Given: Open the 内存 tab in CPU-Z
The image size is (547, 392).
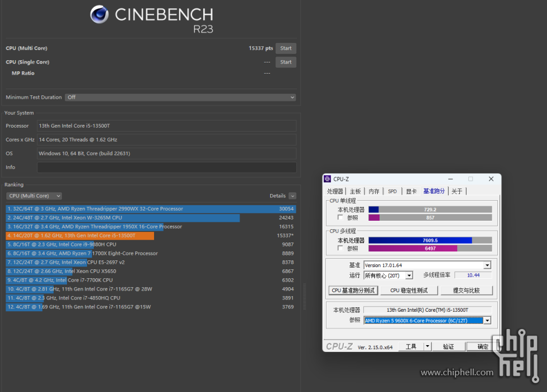Looking at the screenshot, I should 374,191.
